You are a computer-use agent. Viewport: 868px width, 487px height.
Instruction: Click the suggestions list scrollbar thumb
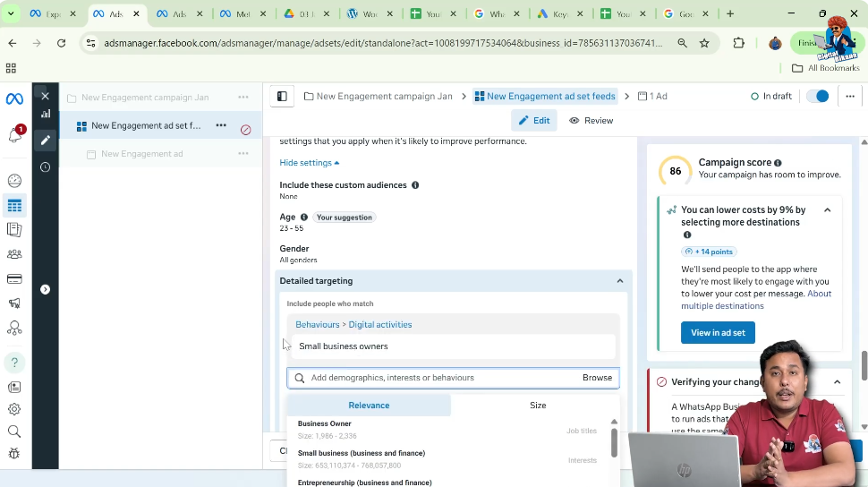click(614, 442)
